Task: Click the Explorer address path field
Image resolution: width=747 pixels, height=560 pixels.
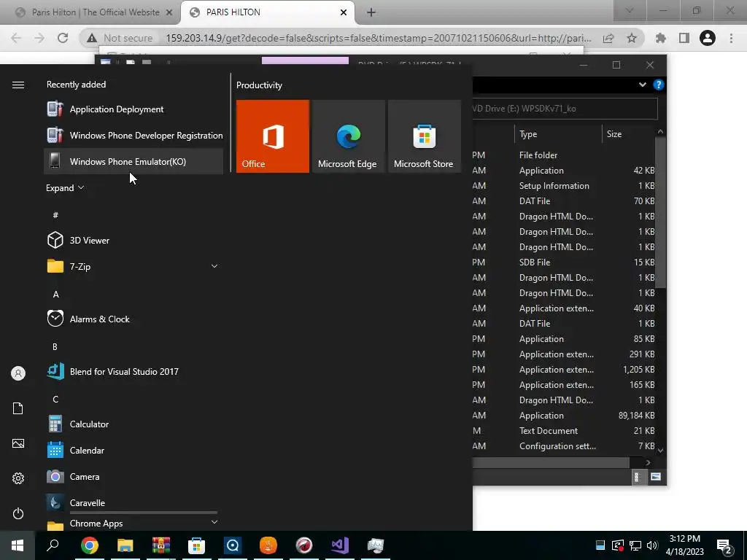Action: tap(565, 109)
